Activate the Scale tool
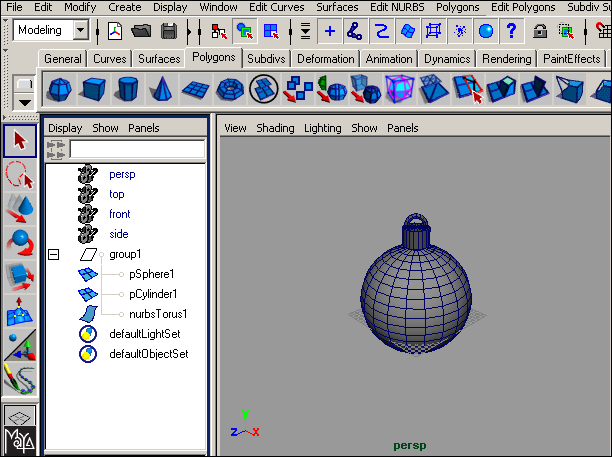Screen dimensions: 612x457 tap(20, 277)
